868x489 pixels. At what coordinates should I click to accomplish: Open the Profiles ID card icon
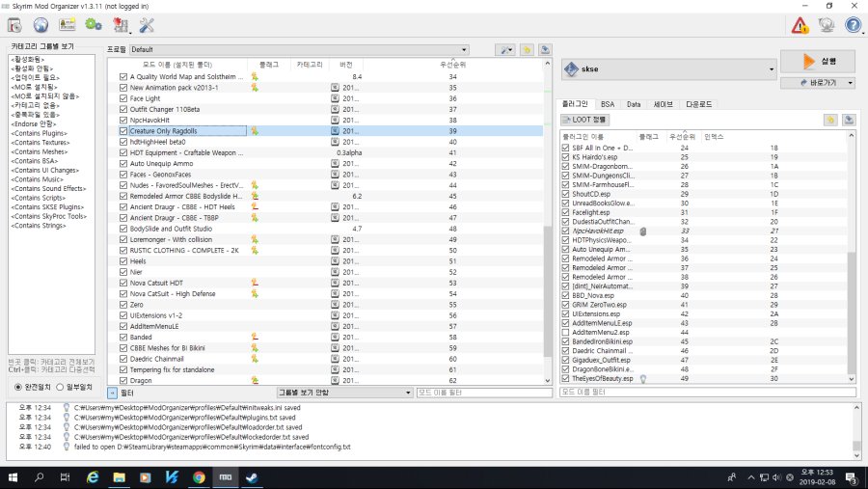67,25
